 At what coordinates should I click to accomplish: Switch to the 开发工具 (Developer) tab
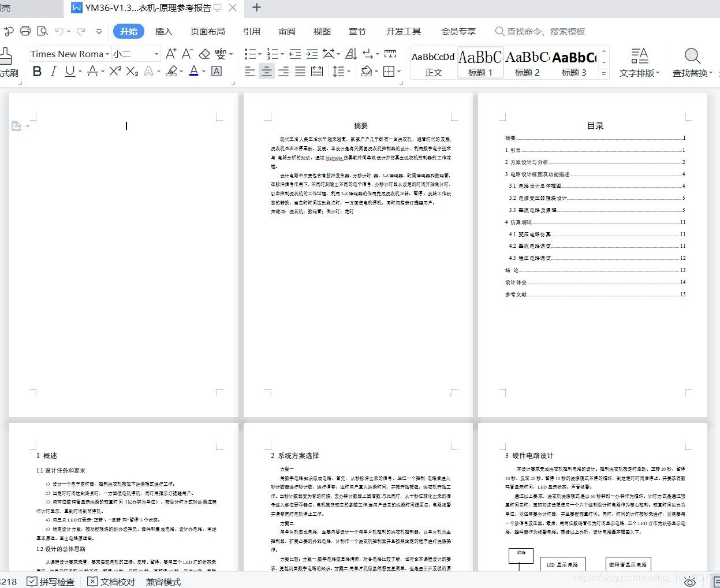(404, 31)
